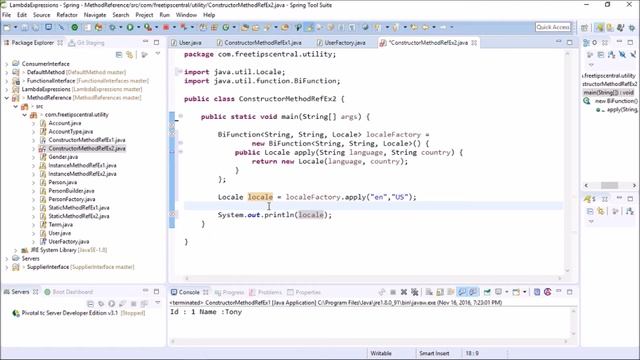This screenshot has width=640, height=360.
Task: Click the green Boot Dashboard circle icon
Action: coord(74,27)
